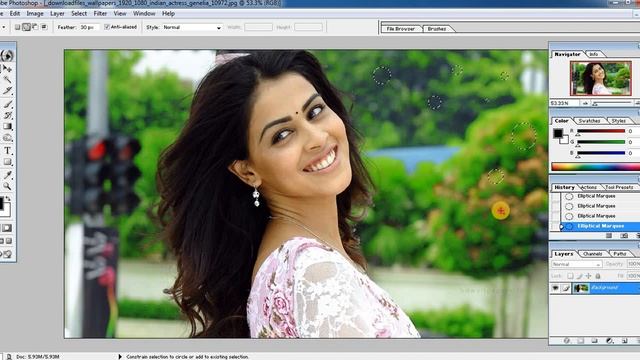Open the layer blend mode Normal dropdown
The height and width of the screenshot is (360, 640).
(x=577, y=264)
